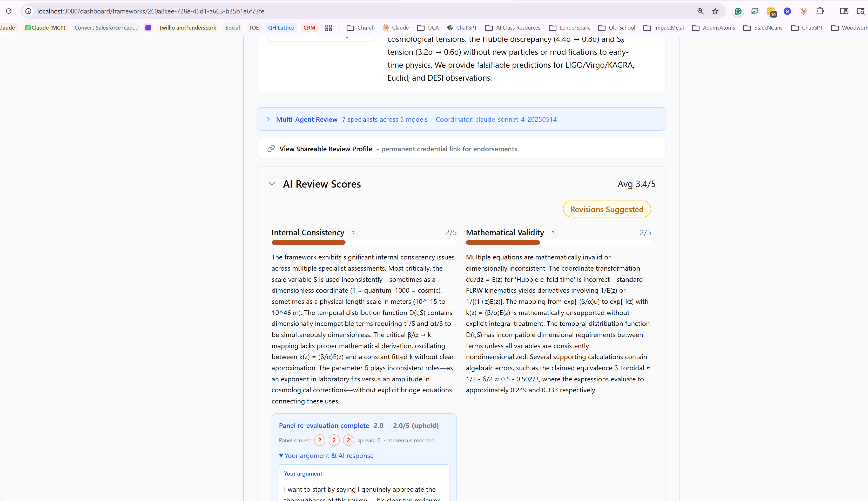Open the yellow extension with badge 10
The image size is (868, 501).
click(772, 12)
